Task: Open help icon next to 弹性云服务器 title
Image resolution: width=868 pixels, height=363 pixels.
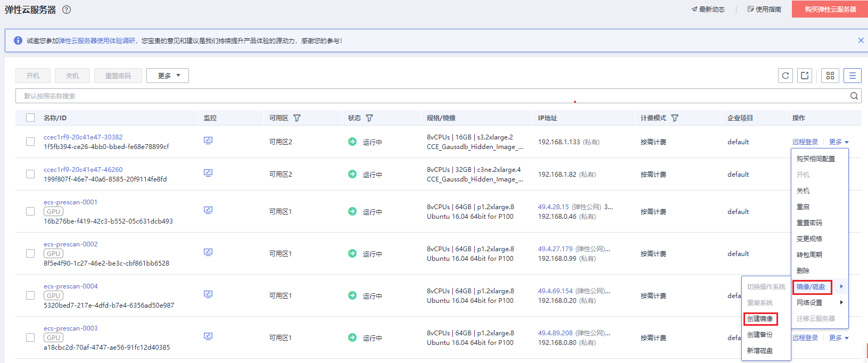Action: tap(67, 10)
